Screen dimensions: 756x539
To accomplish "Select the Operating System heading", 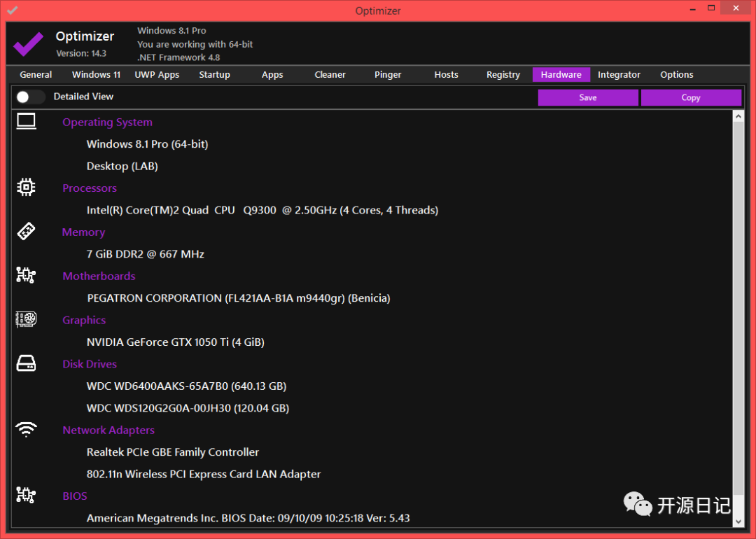I will tap(108, 122).
